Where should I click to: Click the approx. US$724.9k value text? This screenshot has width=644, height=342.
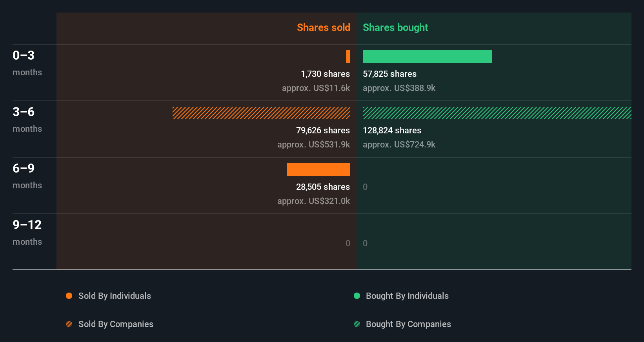pyautogui.click(x=399, y=144)
